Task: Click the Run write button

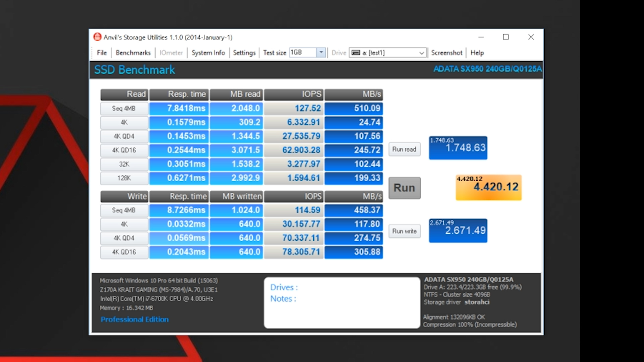Action: tap(404, 231)
